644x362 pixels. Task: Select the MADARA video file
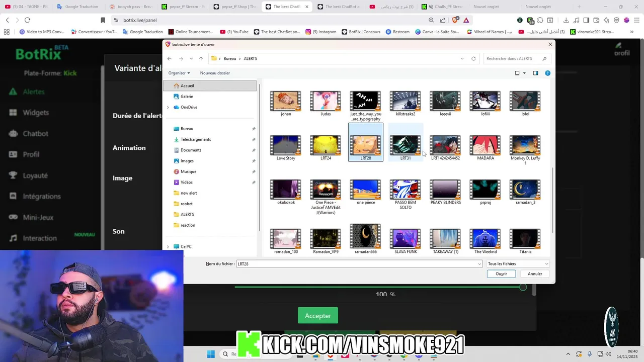(486, 148)
